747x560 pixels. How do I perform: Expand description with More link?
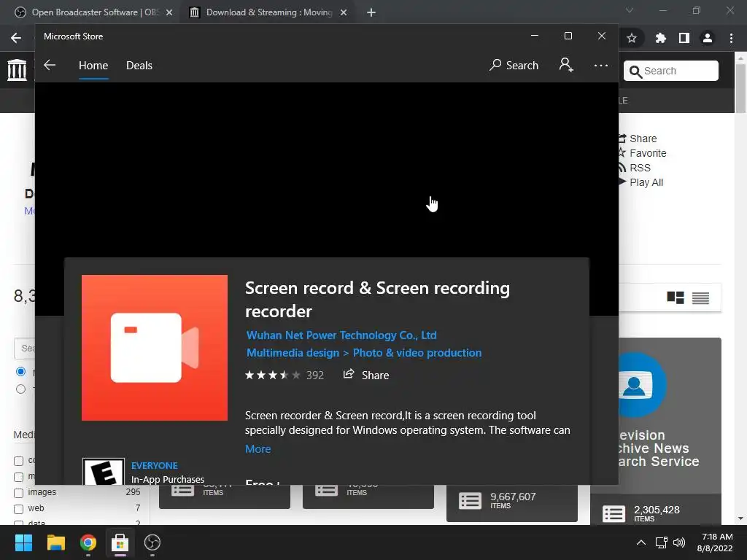(x=258, y=449)
